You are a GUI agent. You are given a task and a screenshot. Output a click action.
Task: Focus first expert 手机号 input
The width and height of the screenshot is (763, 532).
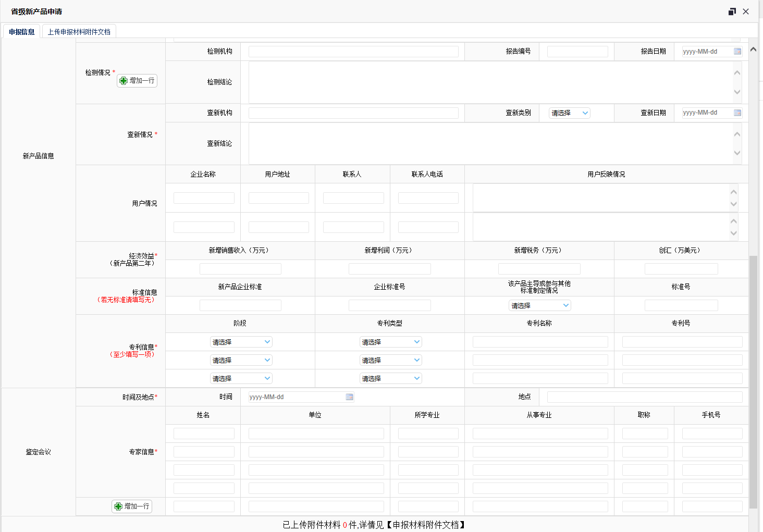712,434
